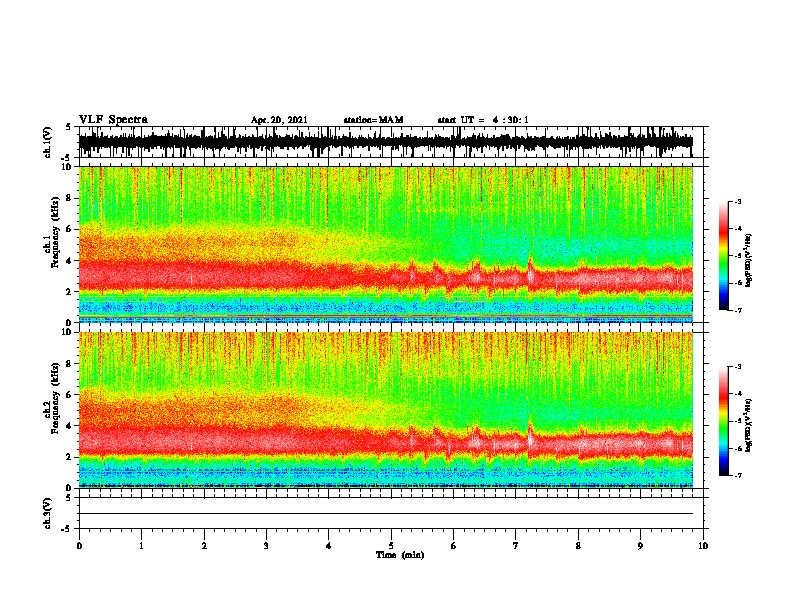Click the "ch.3(V)" axis label
Viewport: 792px width, 612px height.
(48, 513)
